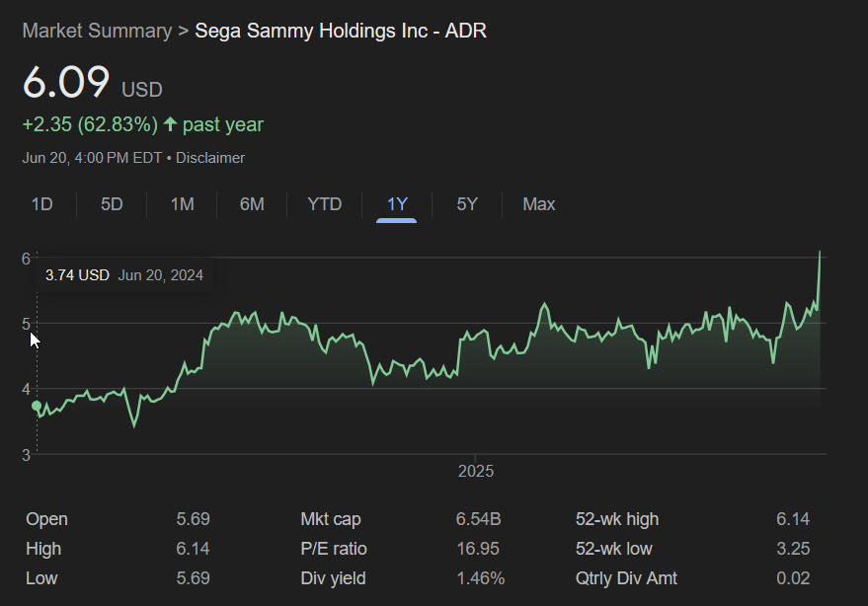
Task: Click the Sega Sammy Holdings Inc - ADR title
Action: [341, 31]
